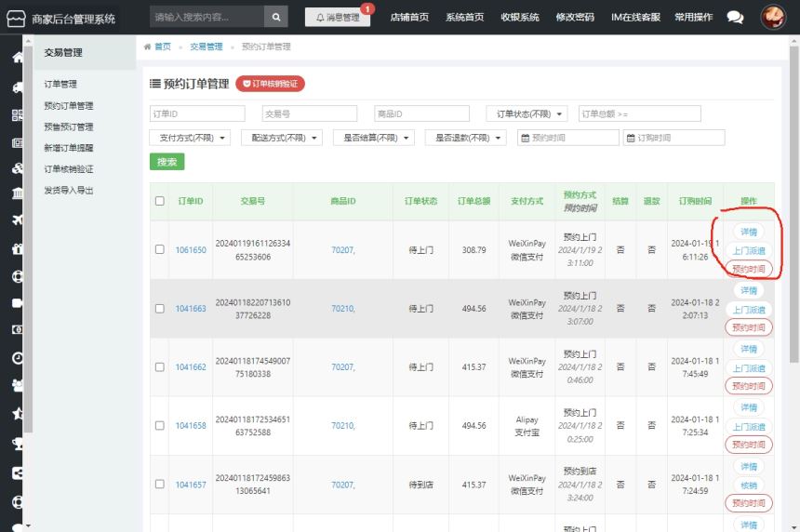
Task: Focus the 订单总额 >= filter input
Action: click(640, 113)
